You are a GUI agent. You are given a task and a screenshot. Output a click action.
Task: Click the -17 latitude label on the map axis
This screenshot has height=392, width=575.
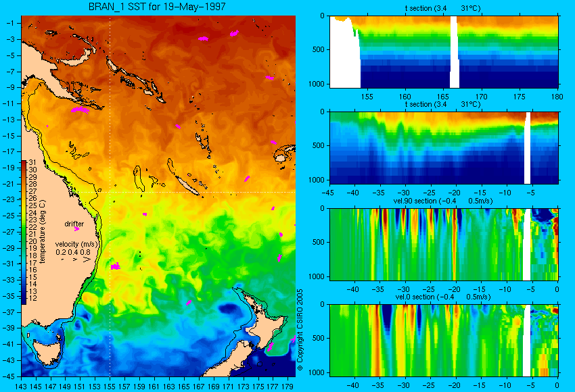(x=8, y=151)
